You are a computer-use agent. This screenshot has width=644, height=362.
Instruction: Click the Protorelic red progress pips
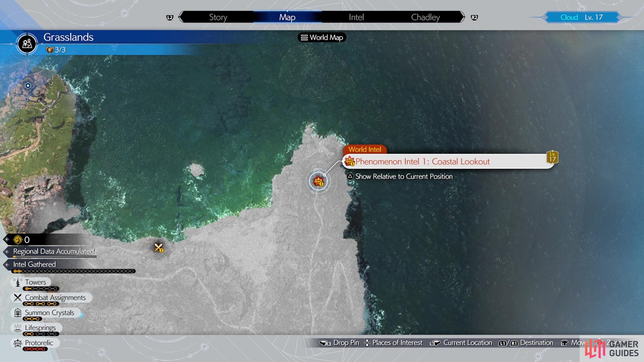point(35,349)
